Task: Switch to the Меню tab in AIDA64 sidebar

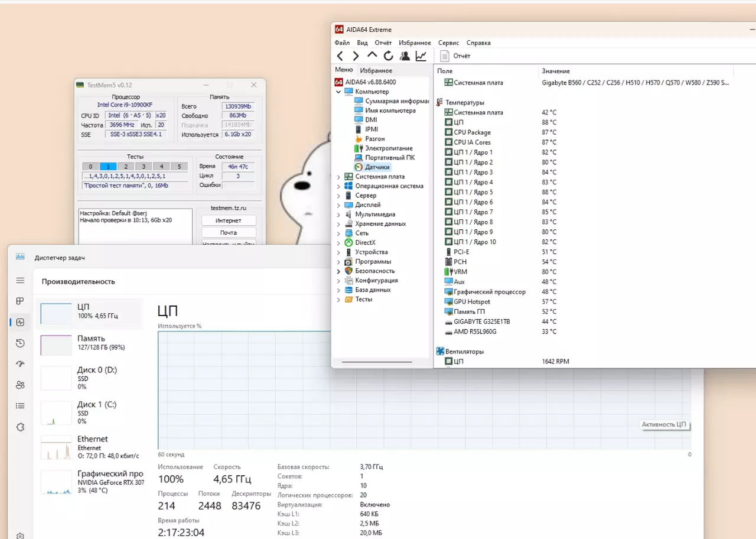Action: point(344,70)
